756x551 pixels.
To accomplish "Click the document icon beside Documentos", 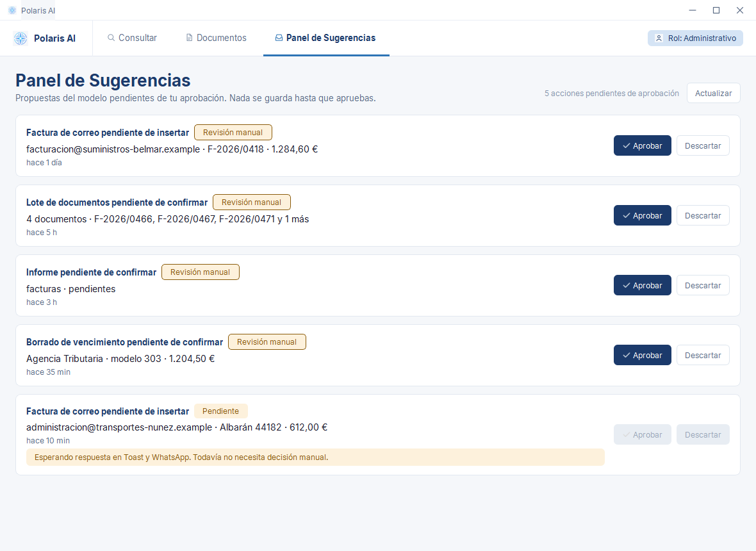I will pos(190,38).
